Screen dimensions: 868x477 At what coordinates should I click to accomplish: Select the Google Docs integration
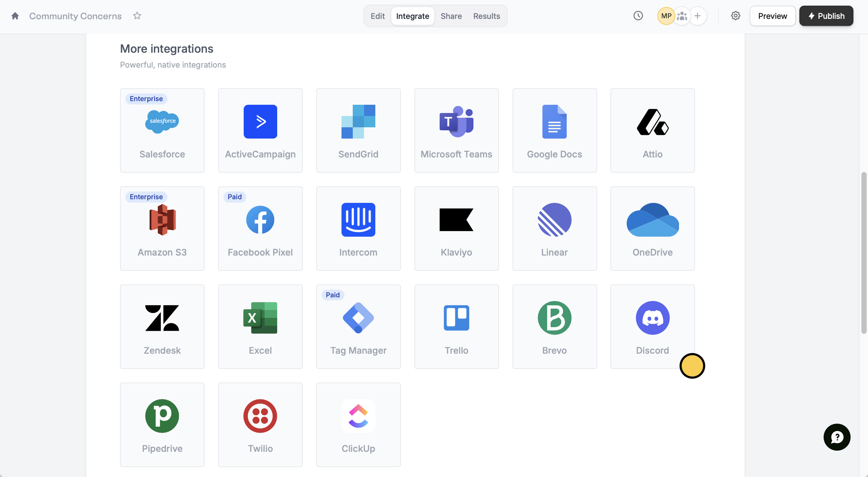pos(554,130)
